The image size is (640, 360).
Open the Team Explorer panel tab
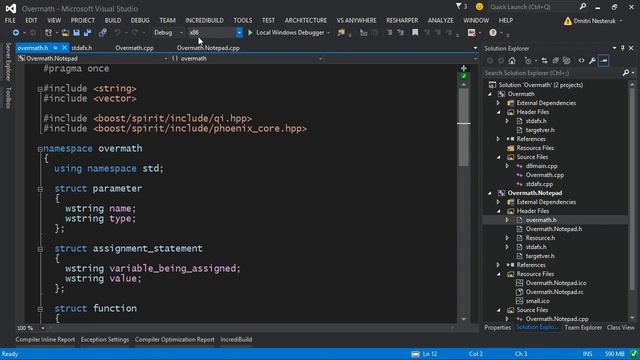(x=583, y=327)
